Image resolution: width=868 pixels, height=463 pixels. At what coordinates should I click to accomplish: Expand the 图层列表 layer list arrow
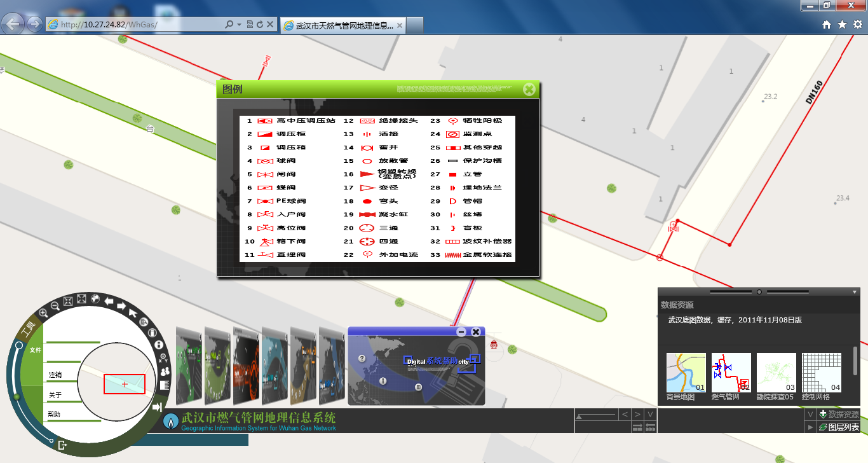tap(810, 427)
